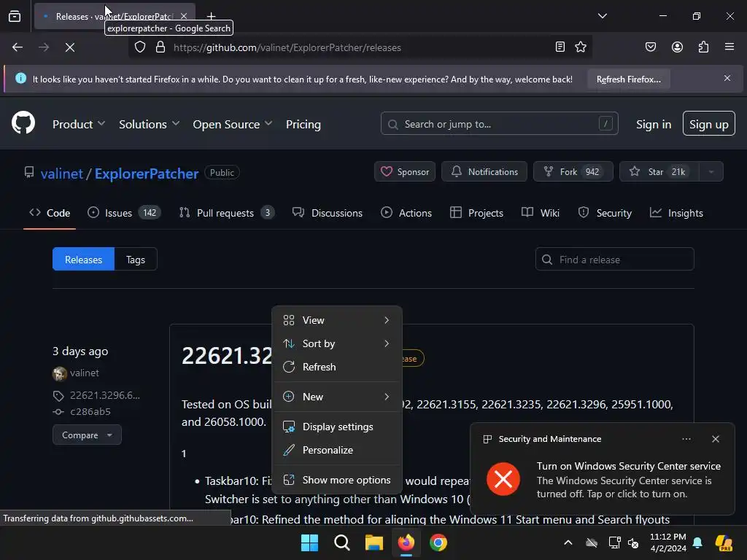Open the Pricing link

click(303, 124)
